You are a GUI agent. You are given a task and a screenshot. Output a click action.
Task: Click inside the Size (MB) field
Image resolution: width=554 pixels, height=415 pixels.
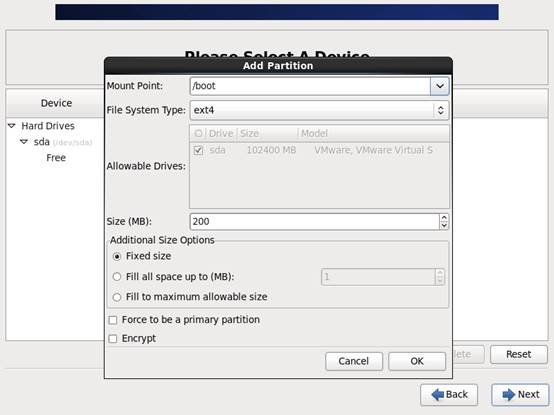point(314,222)
